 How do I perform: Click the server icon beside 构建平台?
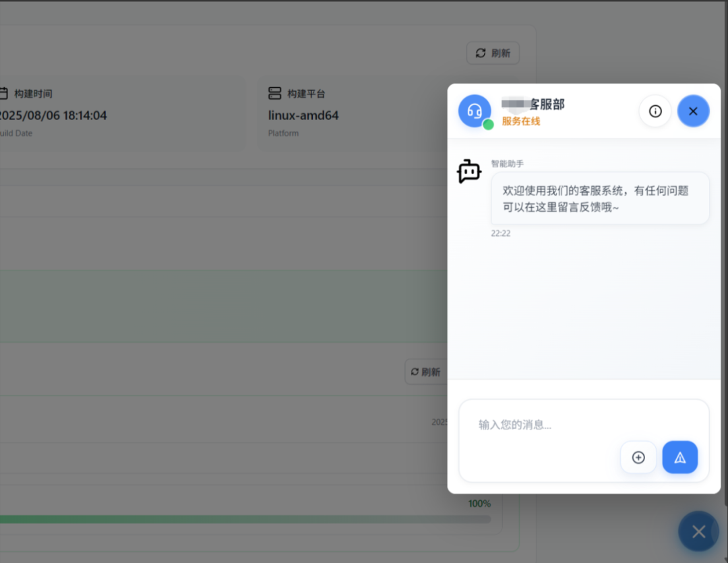(x=274, y=93)
